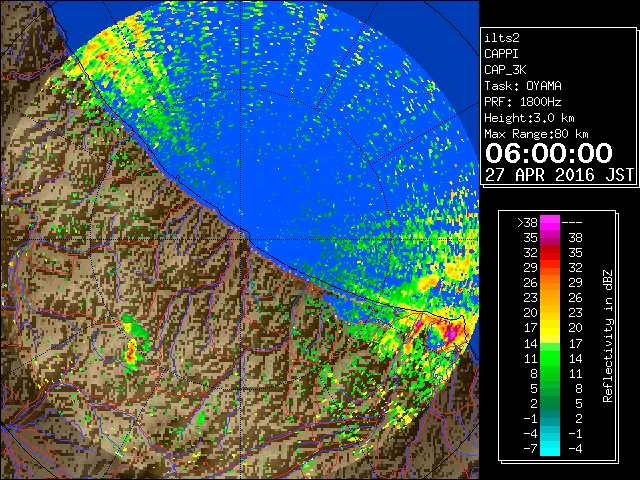Click the 'ilts2' label in info box
Screen dimensions: 640x480
pyautogui.click(x=502, y=38)
